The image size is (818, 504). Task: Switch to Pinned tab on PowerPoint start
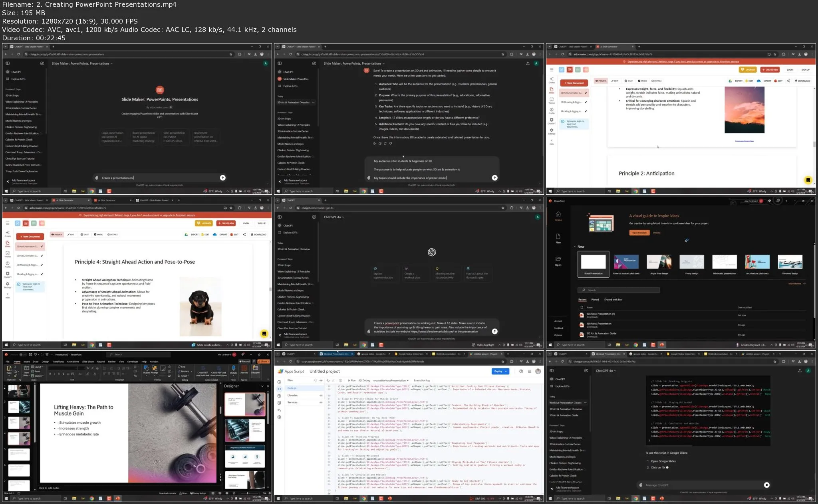click(x=595, y=300)
